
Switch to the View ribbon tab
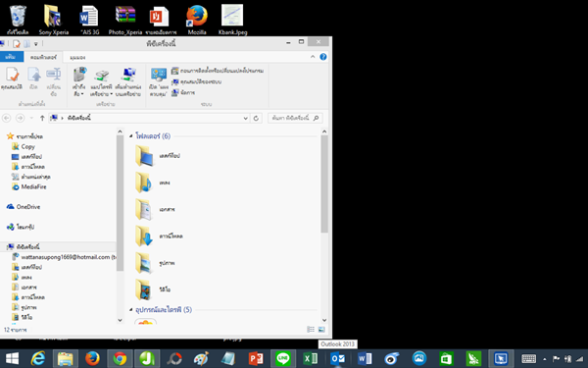click(77, 58)
